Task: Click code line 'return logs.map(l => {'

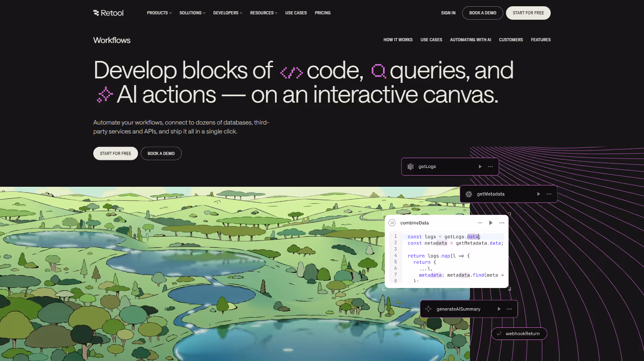Action: coord(438,256)
